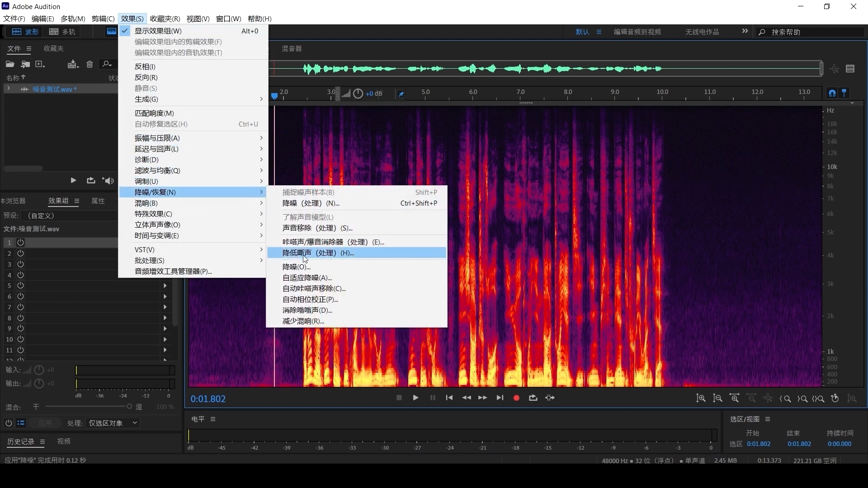This screenshot has width=868, height=488.
Task: Uncheck Show Effects Rack menu item
Action: click(x=158, y=31)
